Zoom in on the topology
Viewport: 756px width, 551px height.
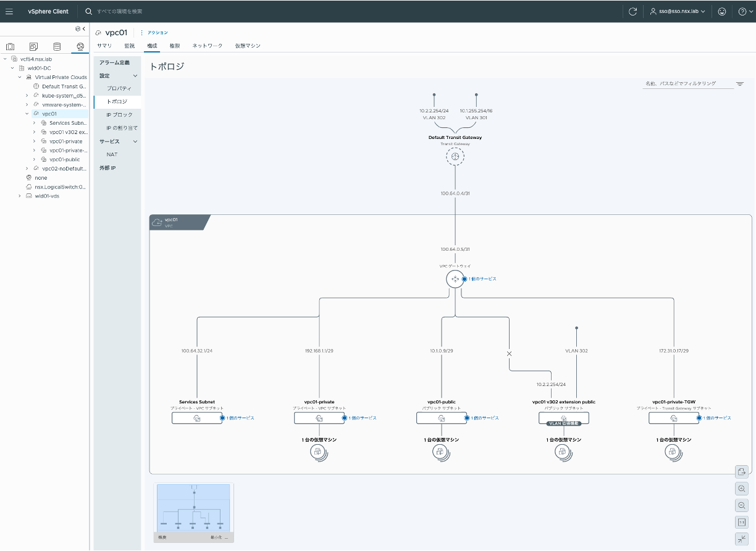[742, 489]
